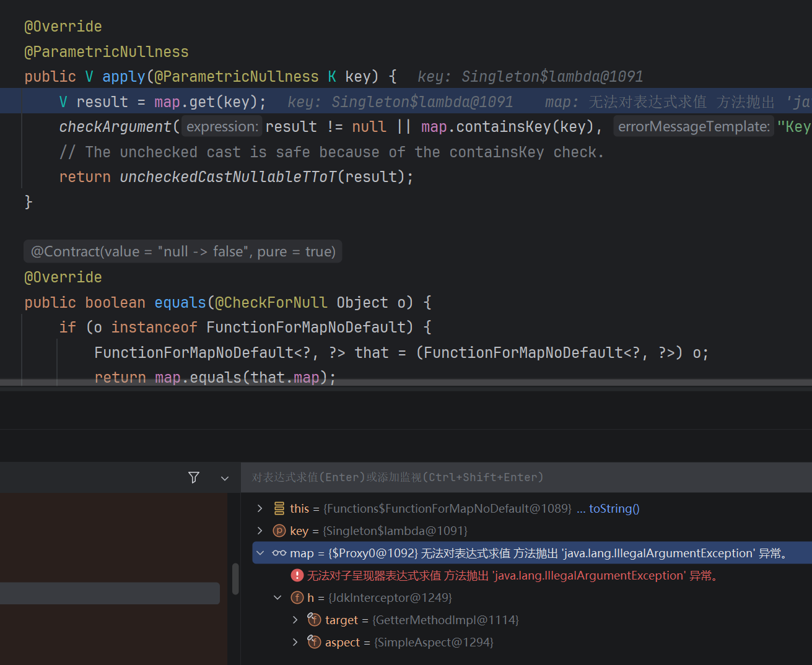Click the glasses watch icon beside map
The height and width of the screenshot is (665, 812).
coord(279,553)
